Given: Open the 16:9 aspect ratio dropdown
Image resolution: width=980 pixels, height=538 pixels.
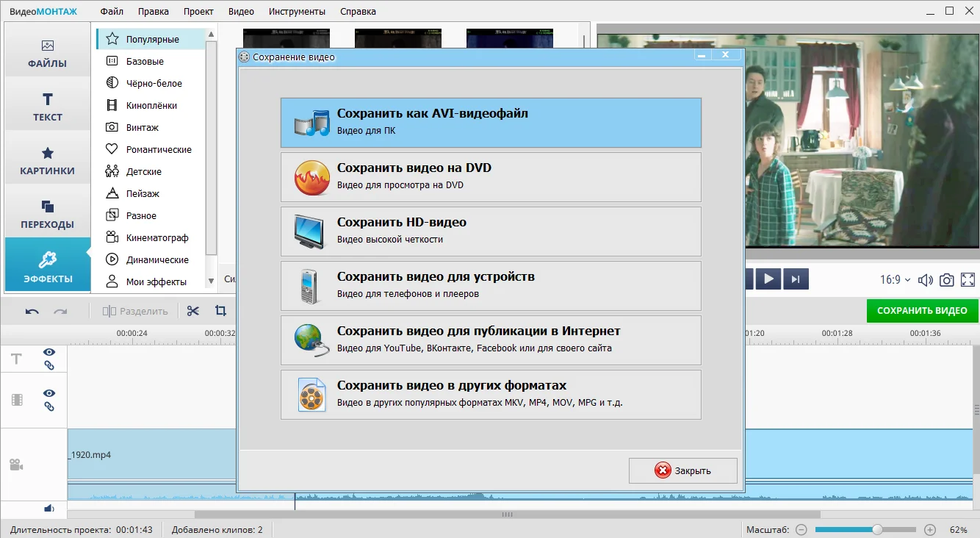Looking at the screenshot, I should (x=895, y=279).
